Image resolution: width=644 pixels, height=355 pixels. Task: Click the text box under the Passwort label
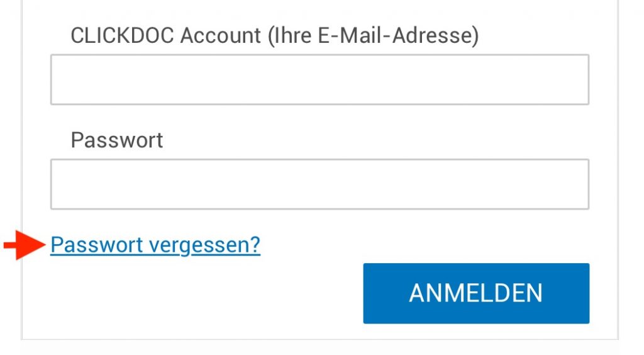(x=319, y=184)
